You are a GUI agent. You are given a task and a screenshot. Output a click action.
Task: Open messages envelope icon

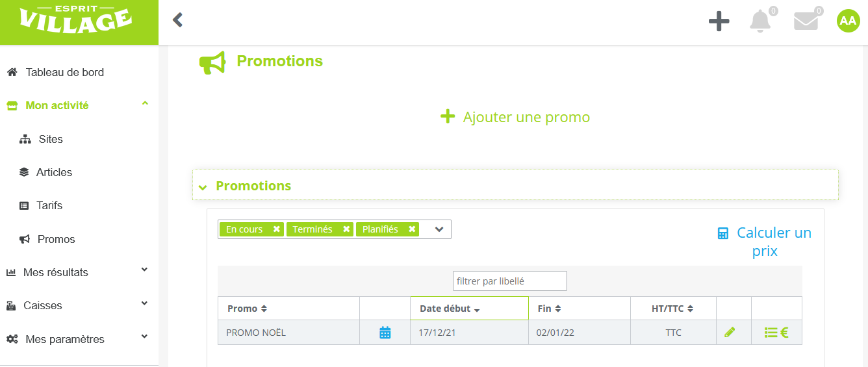pos(806,21)
